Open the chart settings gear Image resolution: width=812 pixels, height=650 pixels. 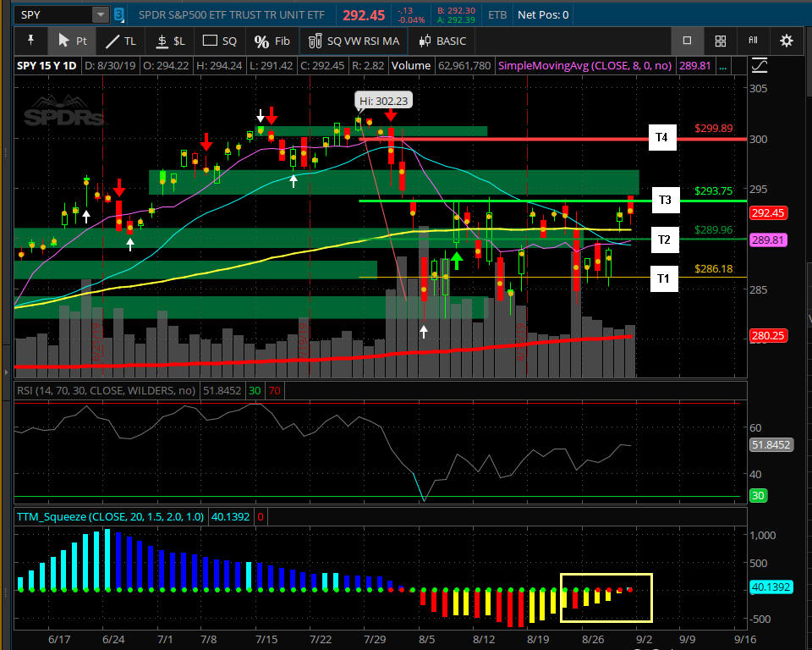(x=787, y=41)
